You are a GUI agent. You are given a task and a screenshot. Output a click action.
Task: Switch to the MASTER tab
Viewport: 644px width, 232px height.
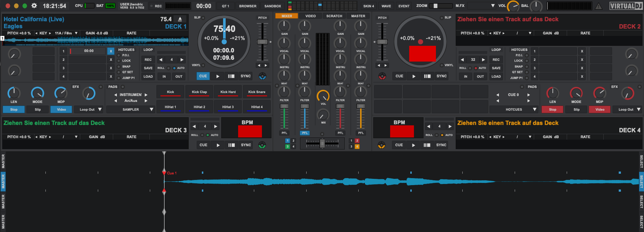tap(358, 16)
